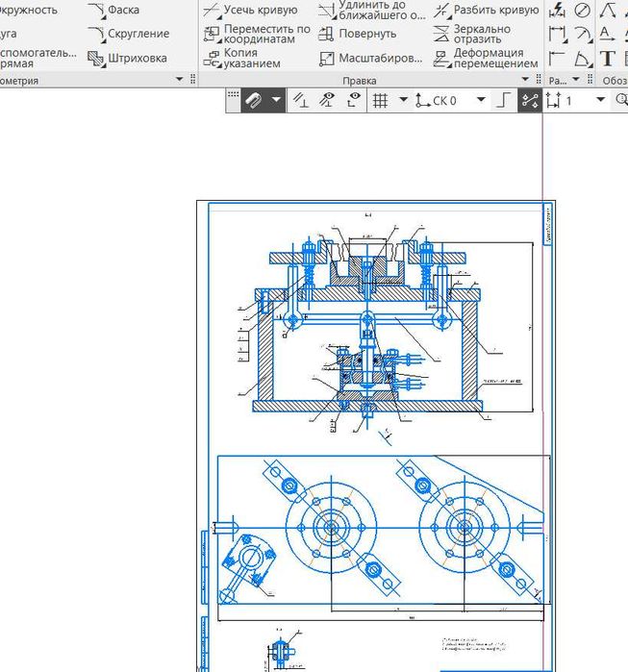Viewport: 628px width, 672px height.
Task: Choose the linear dimension tool
Action: coord(557,34)
